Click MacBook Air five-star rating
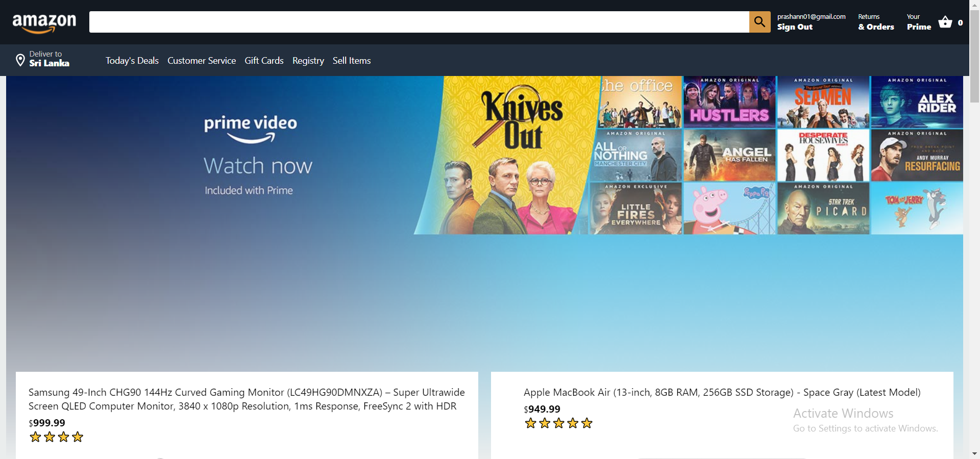Image resolution: width=980 pixels, height=459 pixels. [x=558, y=423]
